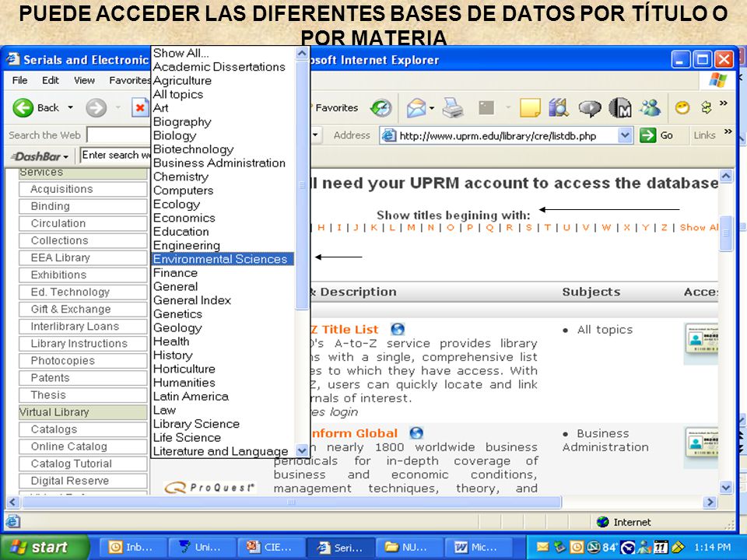Open the Digital Reserve sidebar link
Image resolution: width=747 pixels, height=560 pixels.
tap(83, 481)
